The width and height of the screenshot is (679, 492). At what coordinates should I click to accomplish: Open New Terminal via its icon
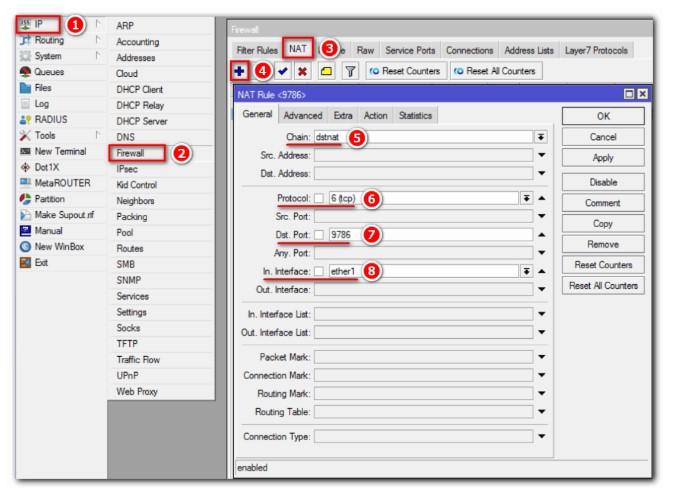point(26,152)
